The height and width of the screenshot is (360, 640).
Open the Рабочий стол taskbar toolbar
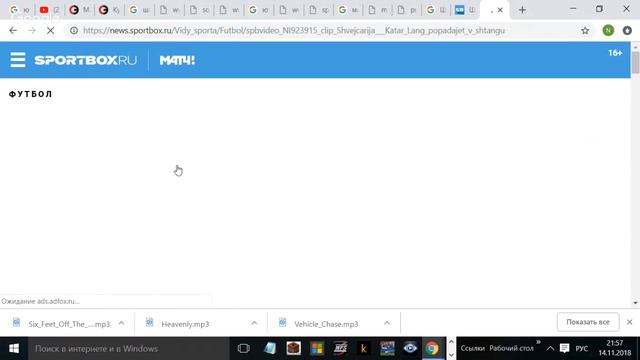click(x=511, y=349)
